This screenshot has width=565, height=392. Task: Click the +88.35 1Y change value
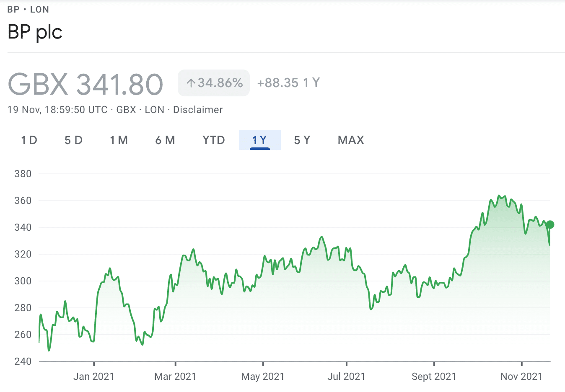coord(288,83)
